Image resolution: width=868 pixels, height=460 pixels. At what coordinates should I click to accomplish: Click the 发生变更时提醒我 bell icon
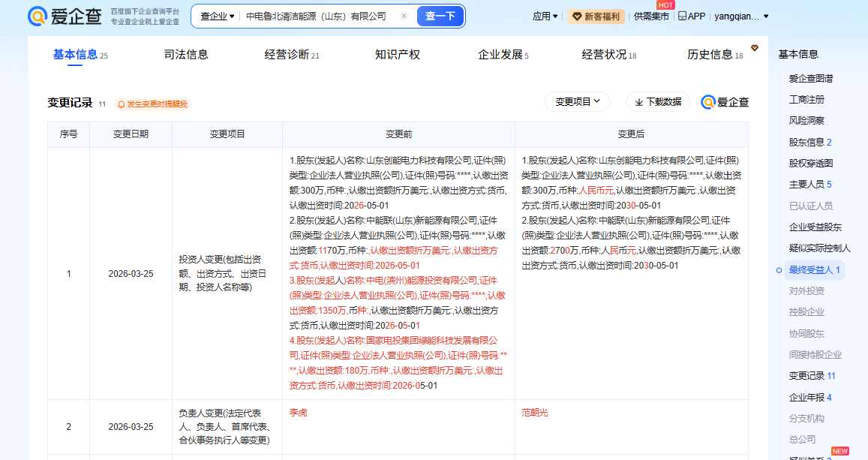(121, 104)
